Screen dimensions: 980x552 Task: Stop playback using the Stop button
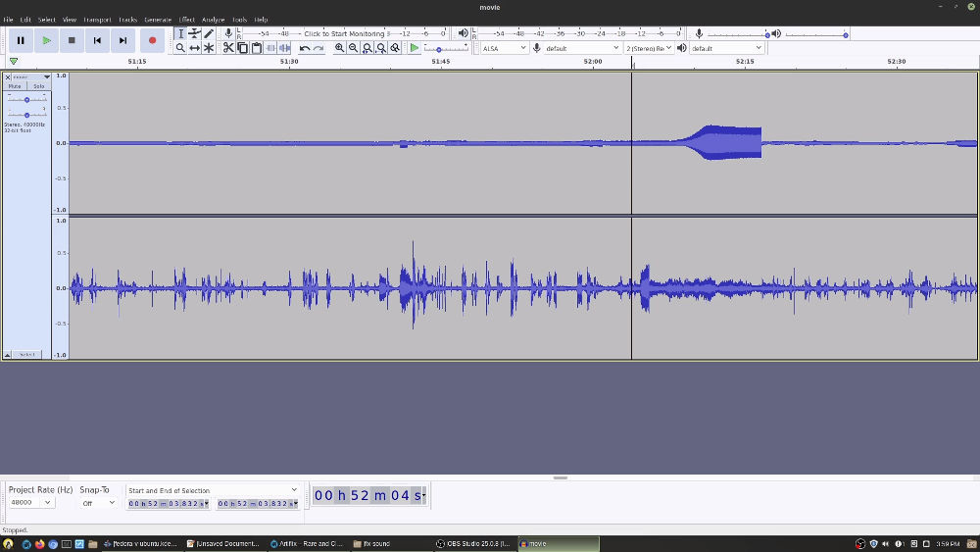[x=72, y=40]
